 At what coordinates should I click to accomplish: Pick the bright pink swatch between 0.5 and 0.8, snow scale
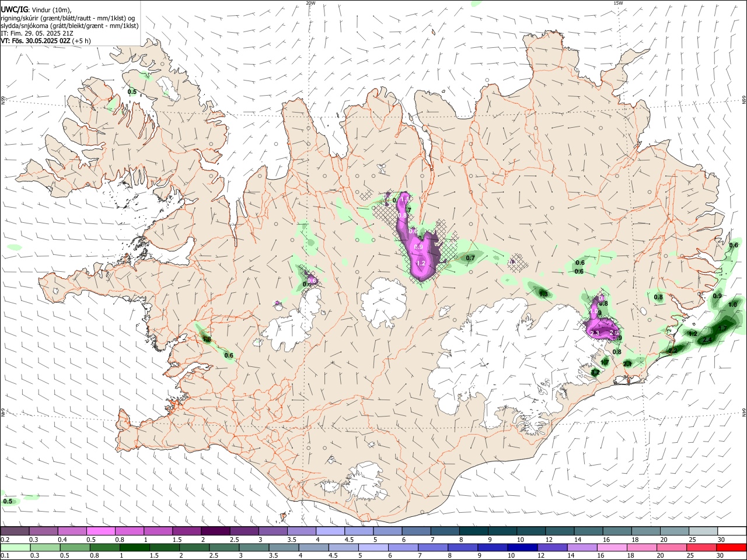101,531
